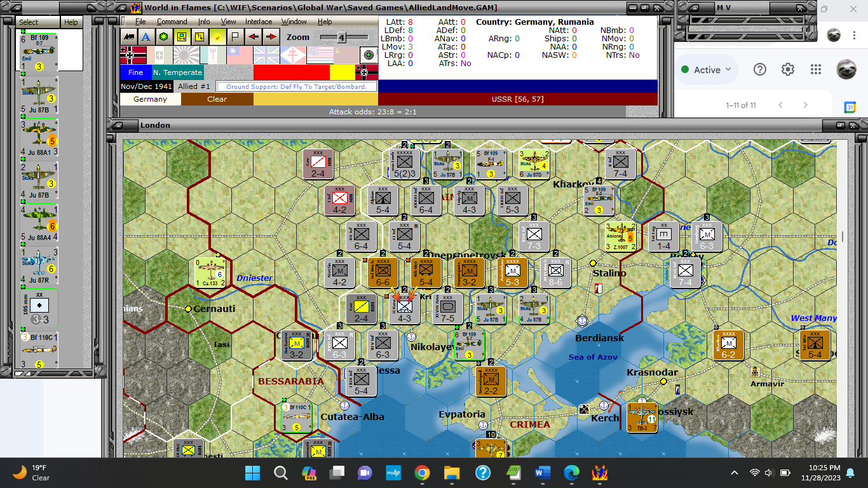Select the German flag in the country row
The width and height of the screenshot is (868, 488).
[x=133, y=55]
